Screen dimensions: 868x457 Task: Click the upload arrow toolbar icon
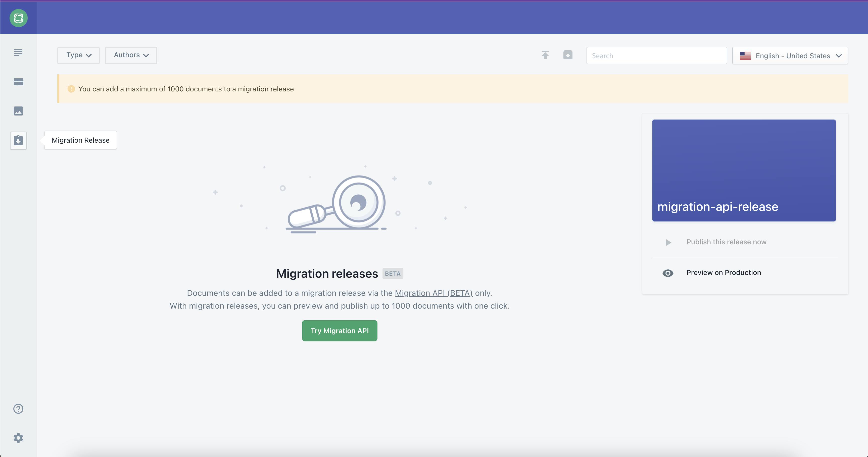coord(545,55)
